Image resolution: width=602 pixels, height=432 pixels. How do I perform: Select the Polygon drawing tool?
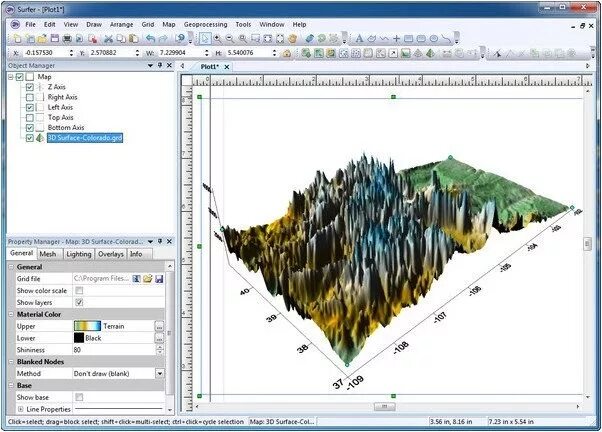(372, 38)
